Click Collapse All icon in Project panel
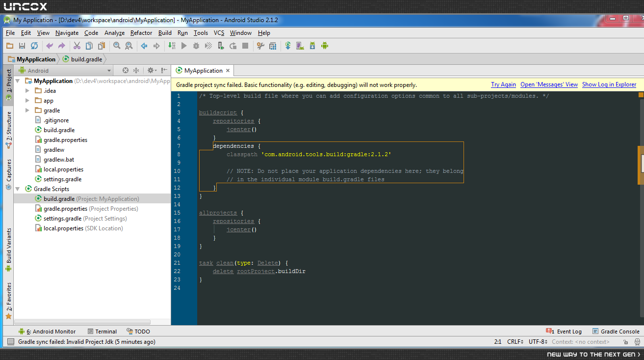The height and width of the screenshot is (360, 644). [x=136, y=71]
